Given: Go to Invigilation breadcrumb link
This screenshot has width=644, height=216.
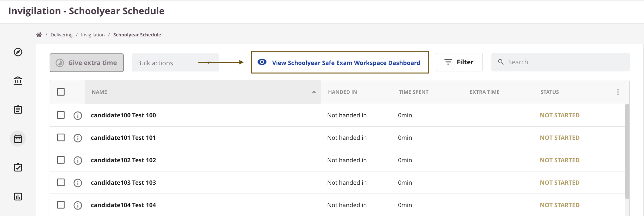Looking at the screenshot, I should point(93,35).
